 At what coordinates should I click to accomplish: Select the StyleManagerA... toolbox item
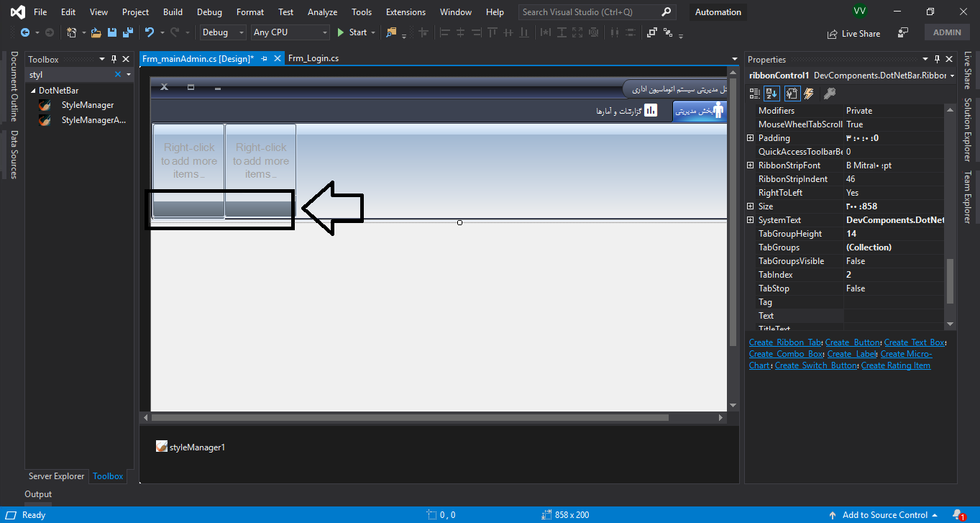click(x=93, y=120)
